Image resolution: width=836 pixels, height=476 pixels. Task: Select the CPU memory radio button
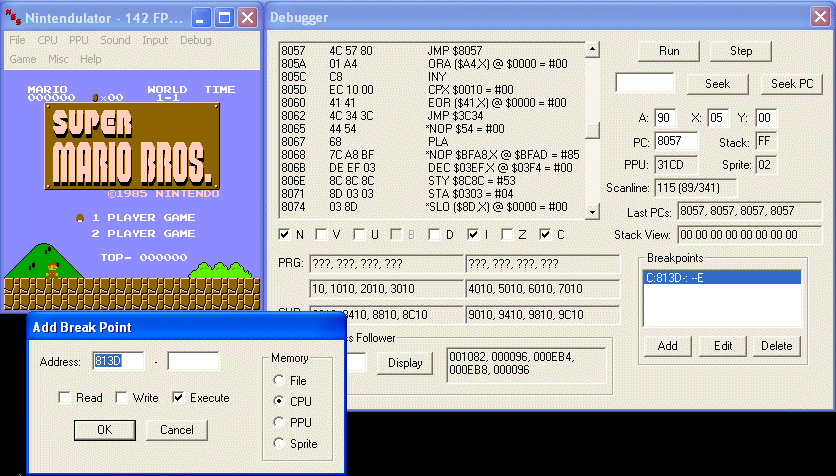(279, 401)
